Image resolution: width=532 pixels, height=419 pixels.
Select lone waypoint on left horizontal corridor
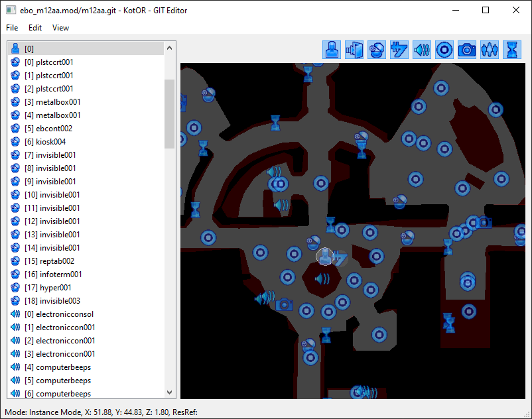click(208, 237)
